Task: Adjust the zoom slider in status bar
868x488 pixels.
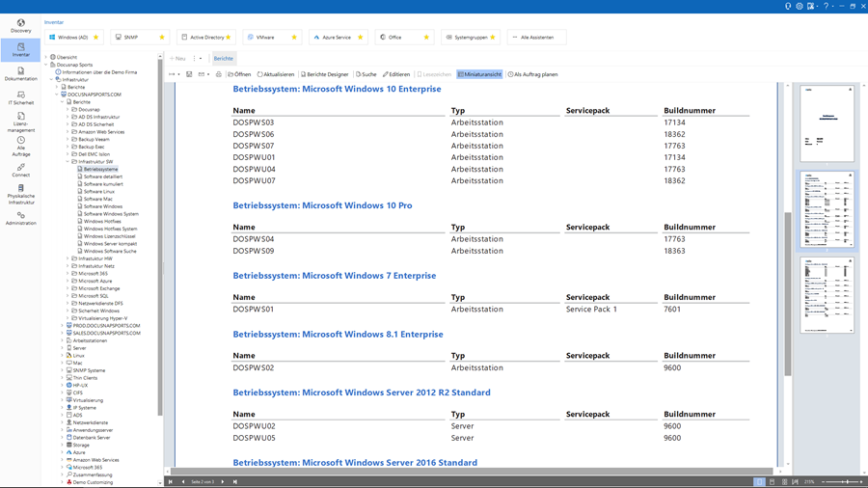Action: click(846, 481)
